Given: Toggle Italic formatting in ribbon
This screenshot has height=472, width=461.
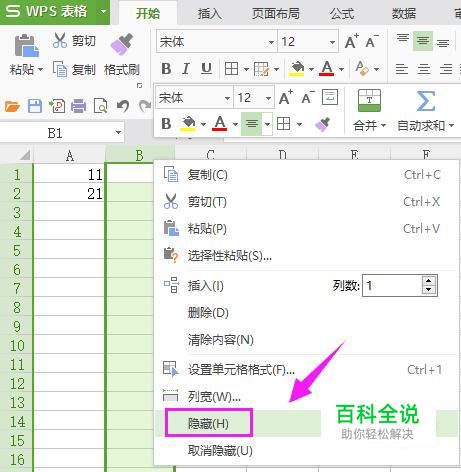Looking at the screenshot, I should pos(186,69).
